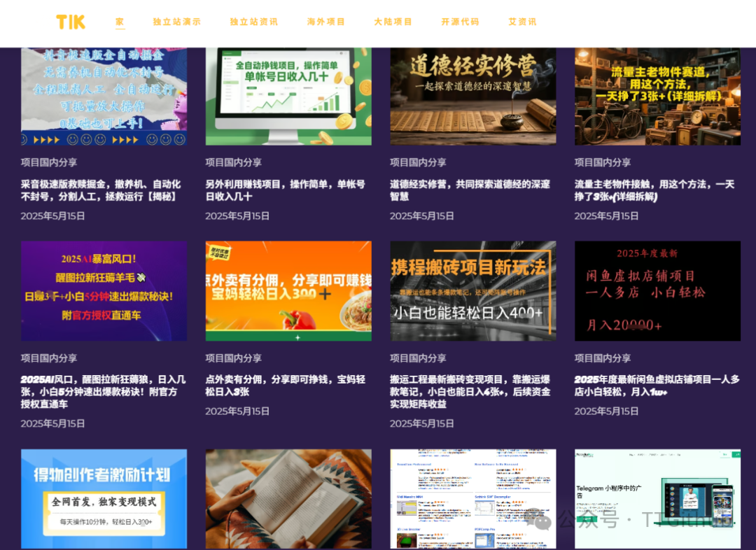This screenshot has width=756, height=550.
Task: Open the 闲鱼虚拟店铺项目 thumbnail
Action: (x=657, y=290)
